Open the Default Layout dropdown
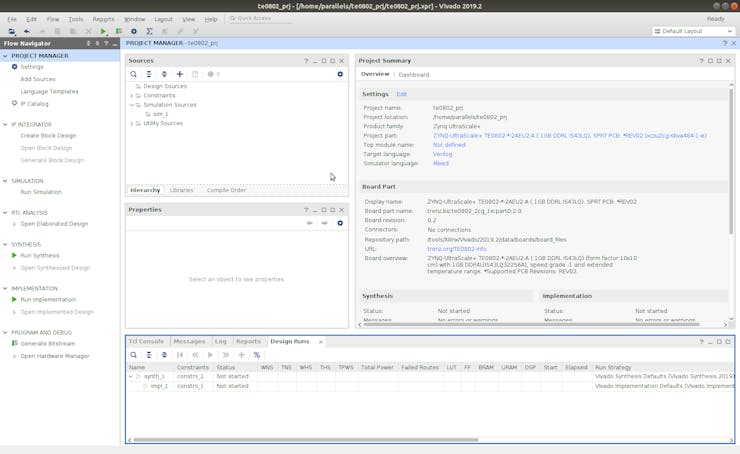 point(692,31)
